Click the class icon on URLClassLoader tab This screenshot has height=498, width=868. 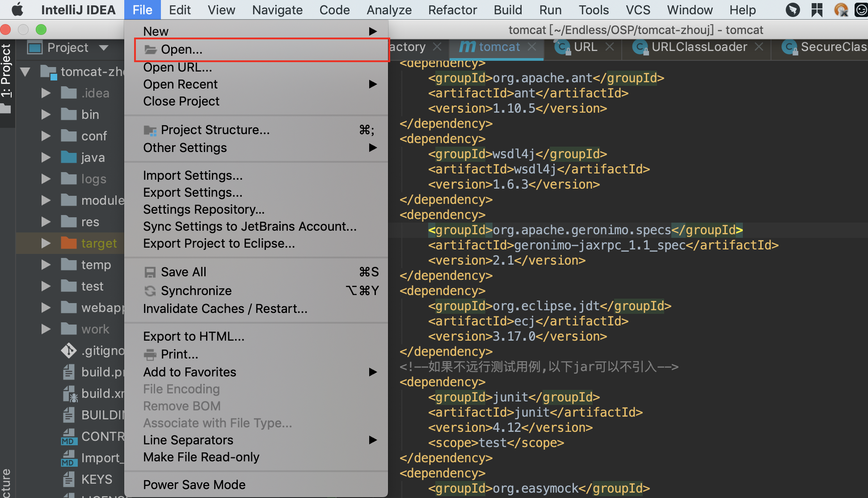tap(640, 47)
